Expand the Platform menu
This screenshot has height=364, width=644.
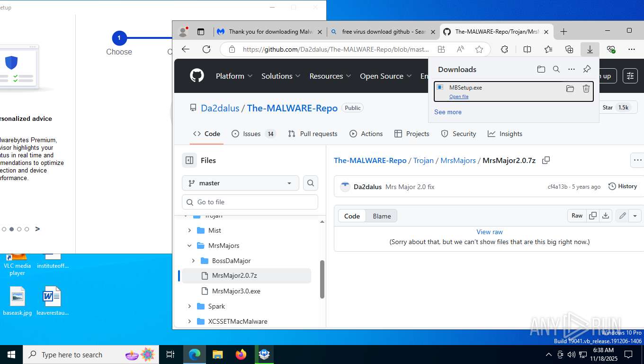[234, 76]
